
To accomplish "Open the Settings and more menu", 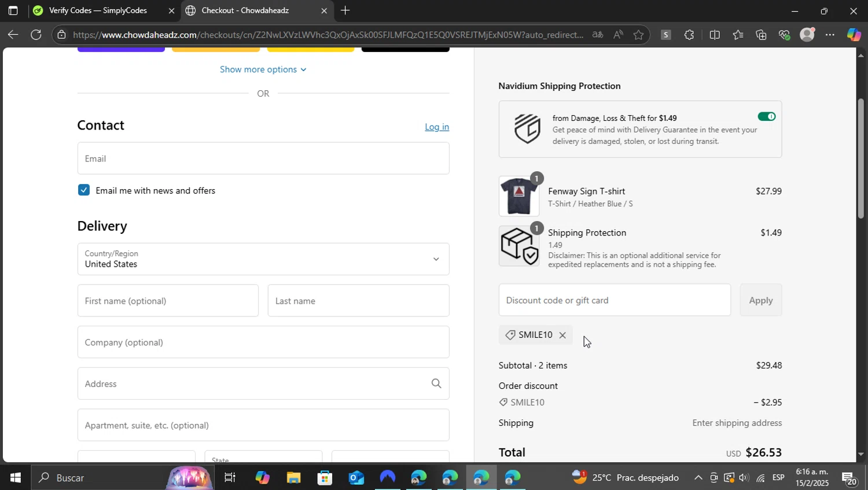I will pos(830,35).
